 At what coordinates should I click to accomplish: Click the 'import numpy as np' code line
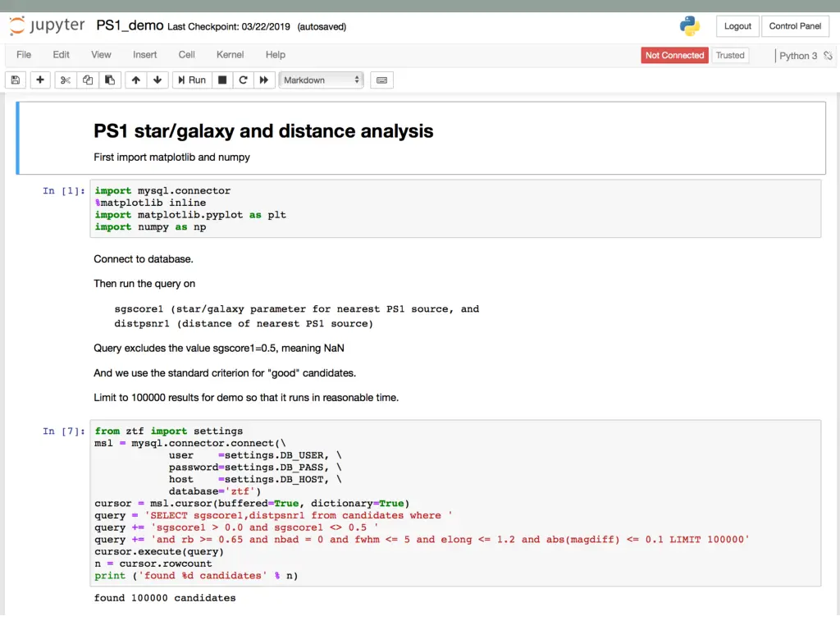(151, 227)
